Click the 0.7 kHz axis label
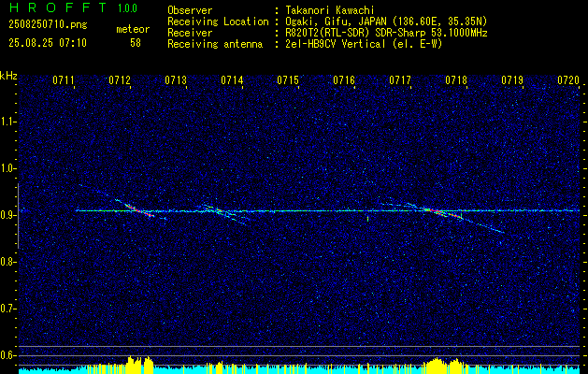 click(x=7, y=309)
